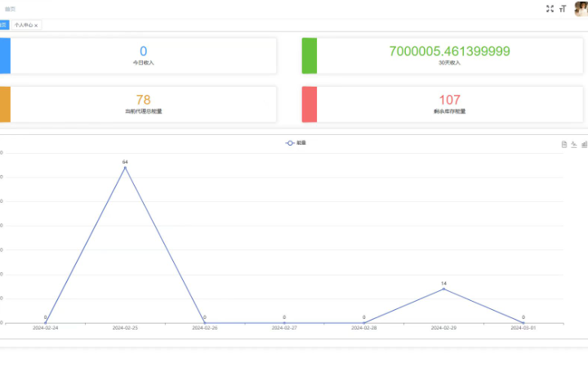The width and height of the screenshot is (588, 368).
Task: Select the 首页 tab
Action: pos(3,25)
